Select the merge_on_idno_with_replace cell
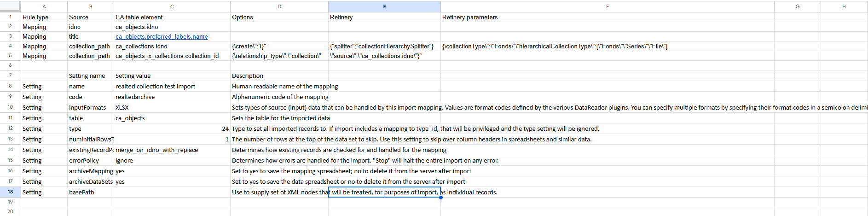Screen dimensions: 868x216 pyautogui.click(x=172, y=150)
